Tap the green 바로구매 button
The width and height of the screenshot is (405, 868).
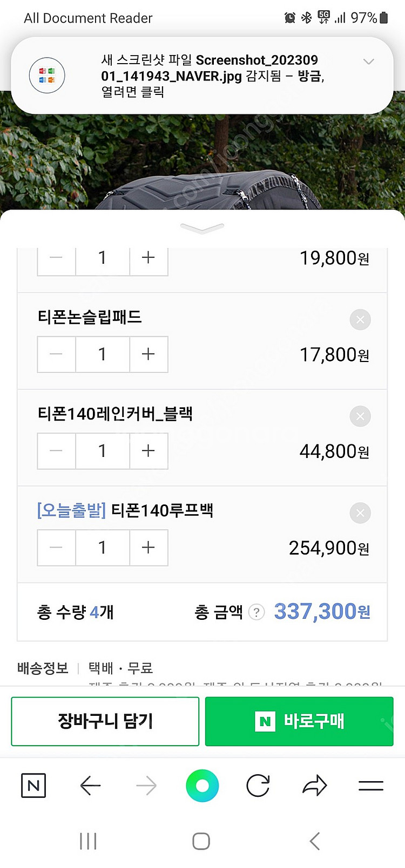click(x=299, y=721)
